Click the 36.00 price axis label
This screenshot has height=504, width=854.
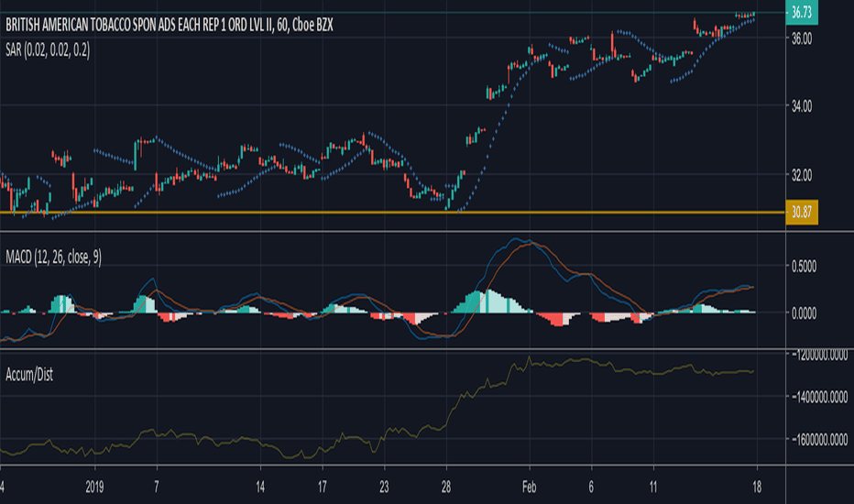point(801,38)
